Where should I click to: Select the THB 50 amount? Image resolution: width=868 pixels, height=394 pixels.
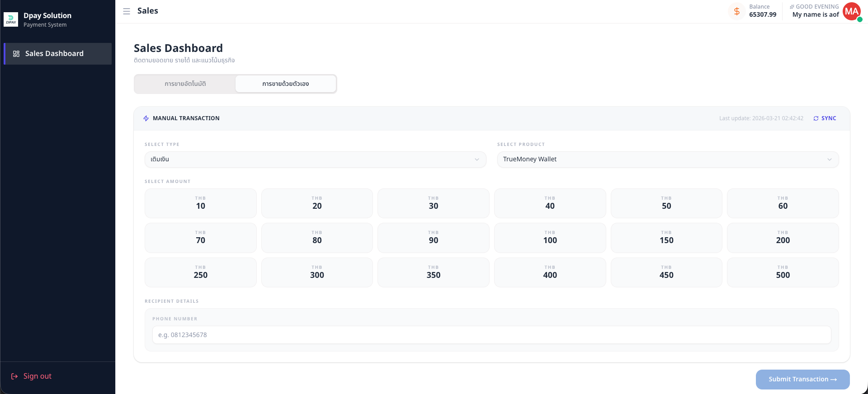[x=666, y=203]
